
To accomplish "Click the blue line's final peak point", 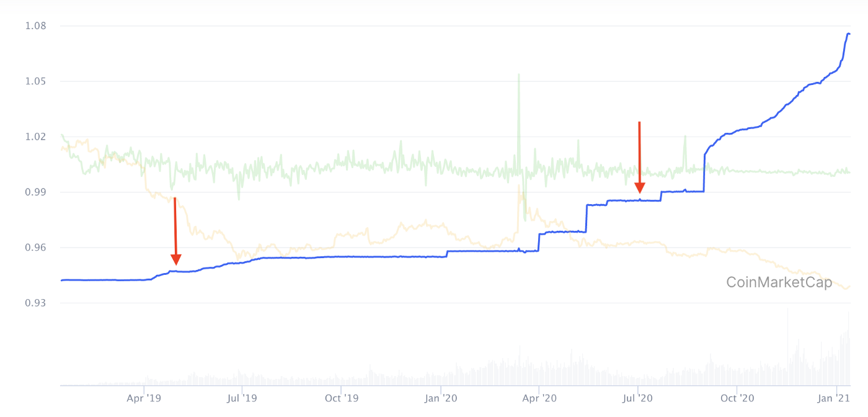I will point(848,34).
